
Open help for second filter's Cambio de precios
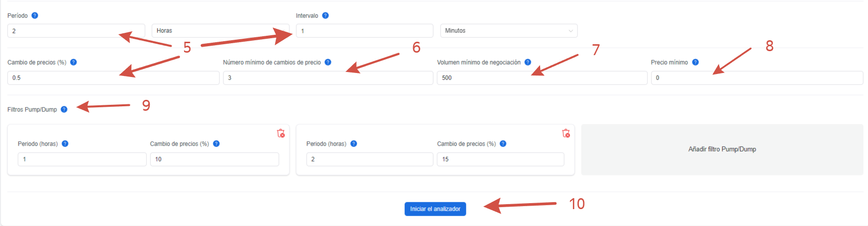point(503,144)
